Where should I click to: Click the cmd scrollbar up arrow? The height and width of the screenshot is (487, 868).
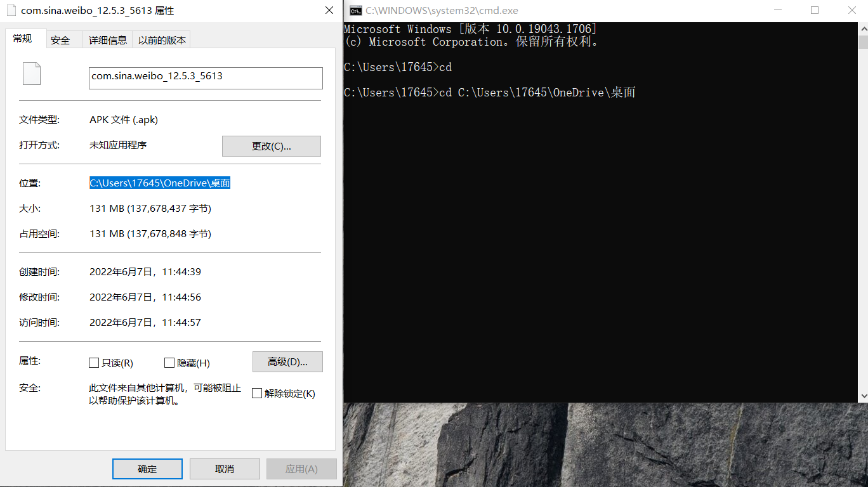point(863,29)
